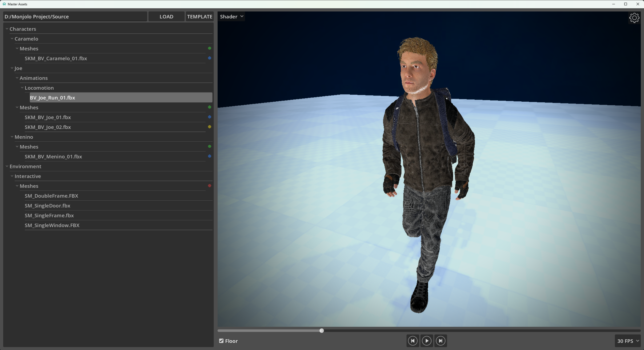Click yellow dot beside SKM_BV_Joe_02.fbx
The width and height of the screenshot is (644, 350).
click(x=210, y=127)
